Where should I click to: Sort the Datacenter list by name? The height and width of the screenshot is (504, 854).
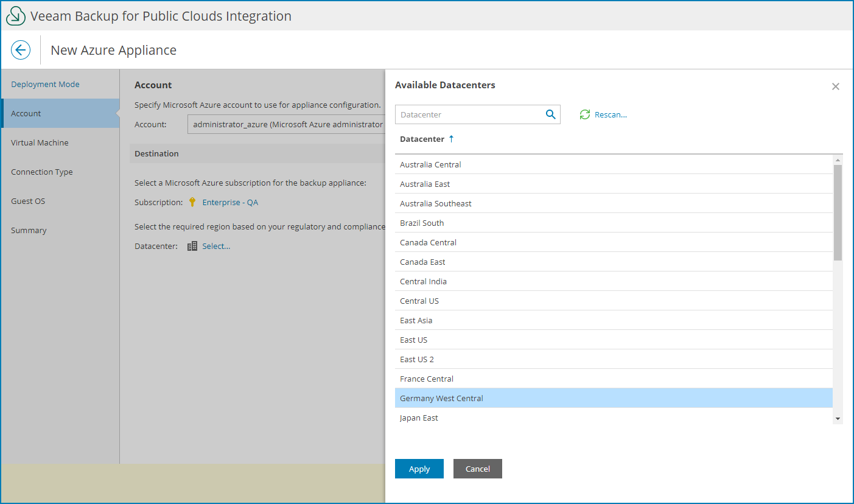tap(423, 139)
